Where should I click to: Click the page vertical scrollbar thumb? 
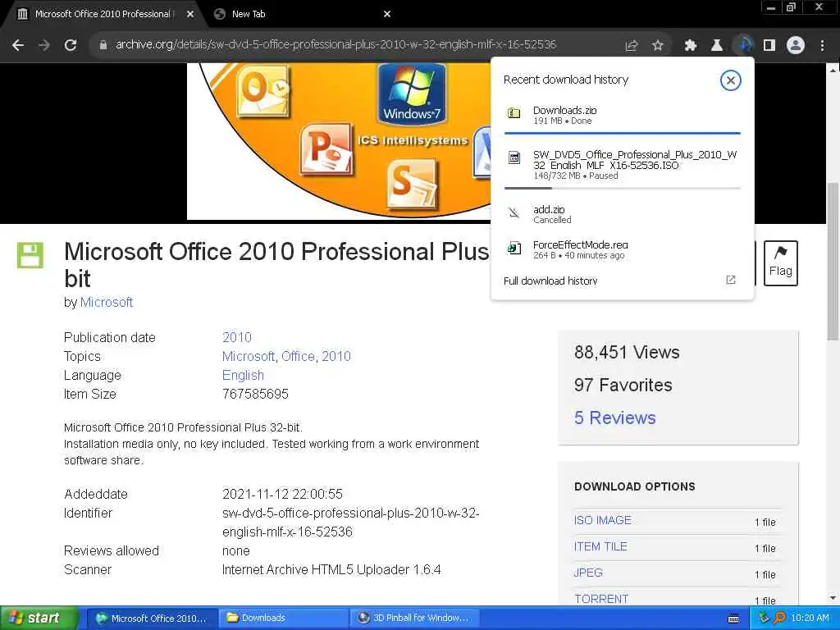click(x=833, y=262)
